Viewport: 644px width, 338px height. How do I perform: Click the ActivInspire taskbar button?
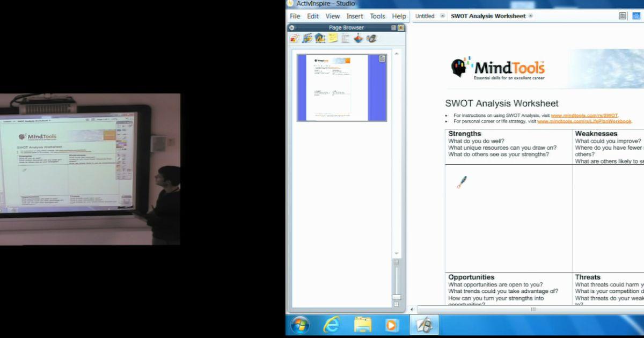(x=424, y=325)
